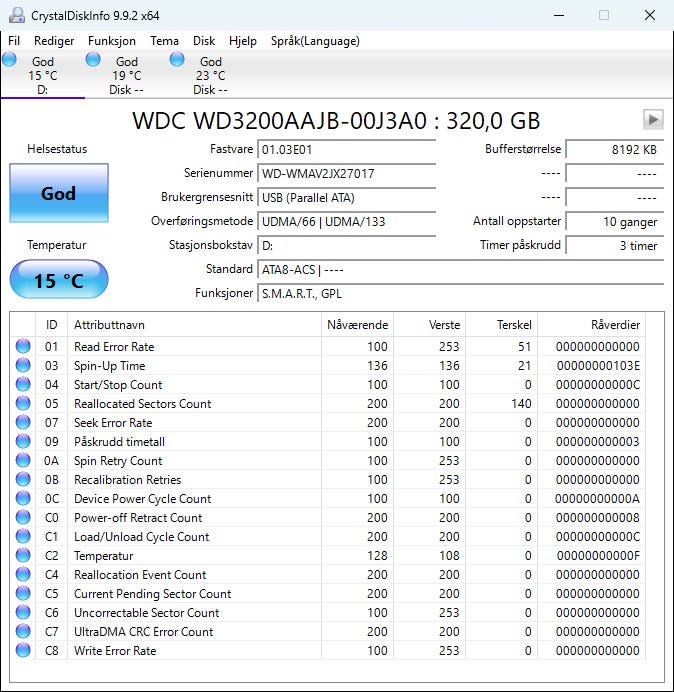
Task: Select the D: disk tab at 15 °C
Action: (x=43, y=75)
